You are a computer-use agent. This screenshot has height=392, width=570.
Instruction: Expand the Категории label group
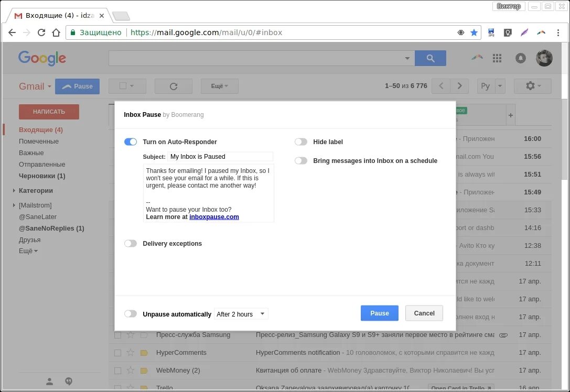click(14, 190)
